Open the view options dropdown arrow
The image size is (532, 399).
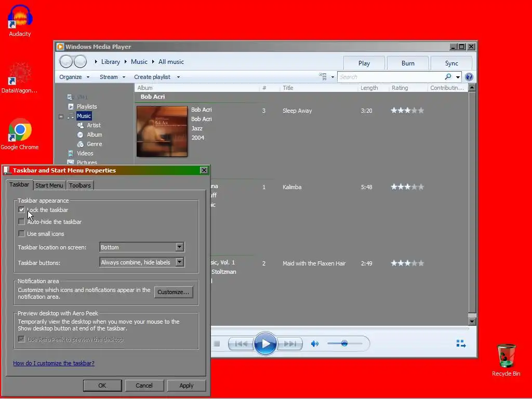point(332,77)
